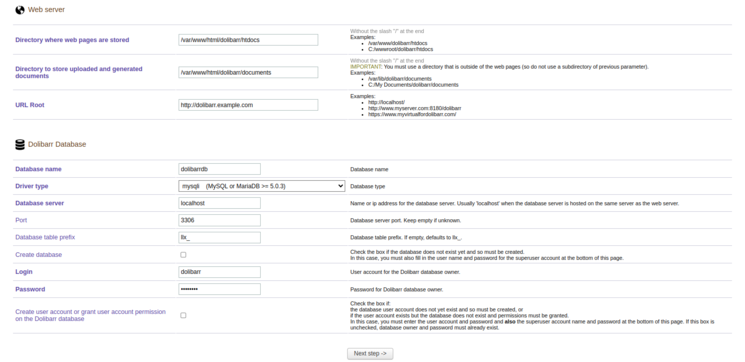Click the 'Database table prefix' row label
The width and height of the screenshot is (745, 362).
45,237
